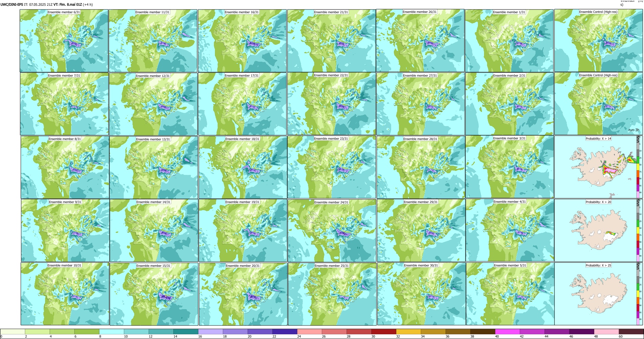This screenshot has height=339, width=644.
Task: View the Ensemble member 13/31 map
Action: click(154, 167)
